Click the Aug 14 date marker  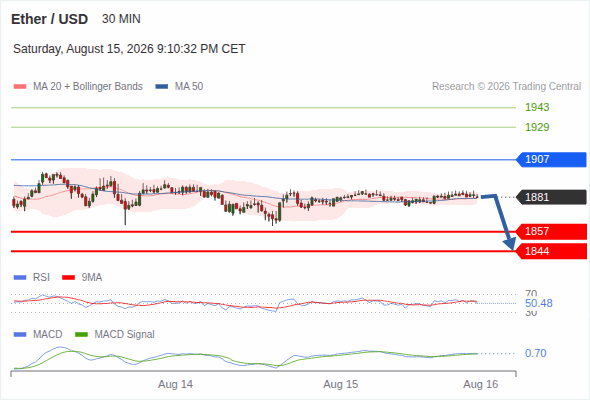tap(175, 385)
